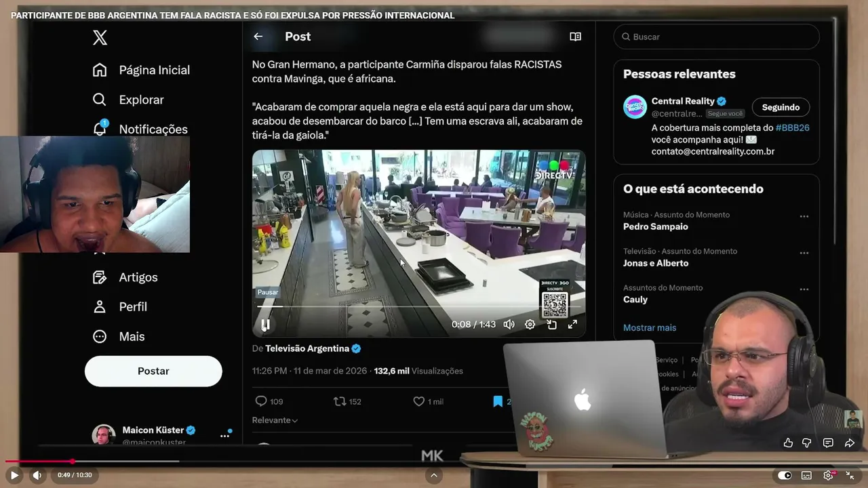Open reader view icon in Post header
The height and width of the screenshot is (488, 868).
[x=575, y=37]
